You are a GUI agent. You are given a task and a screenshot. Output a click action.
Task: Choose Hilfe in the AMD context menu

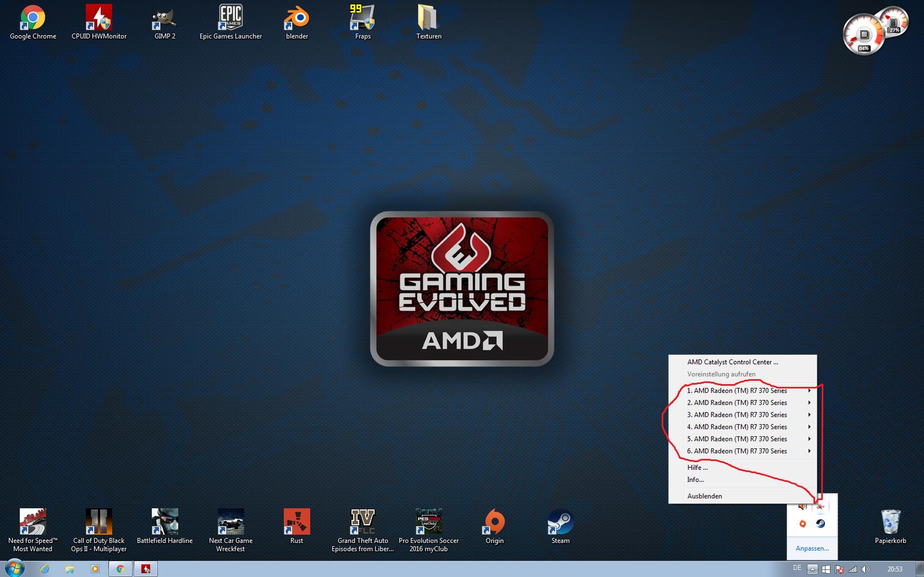tap(742, 468)
